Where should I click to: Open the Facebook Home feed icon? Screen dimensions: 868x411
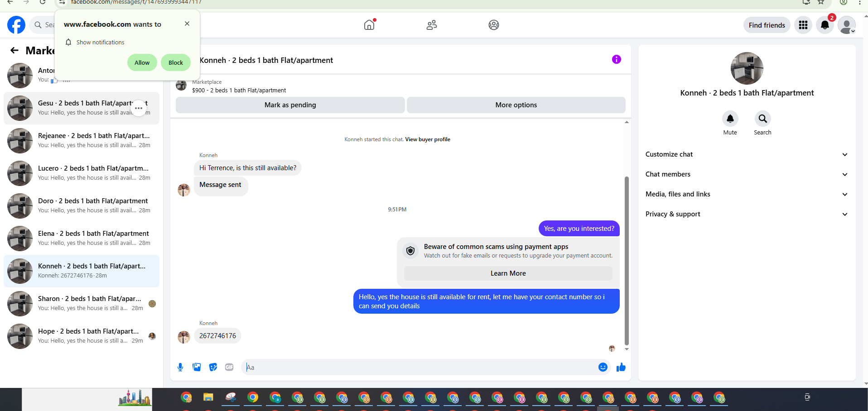[369, 25]
